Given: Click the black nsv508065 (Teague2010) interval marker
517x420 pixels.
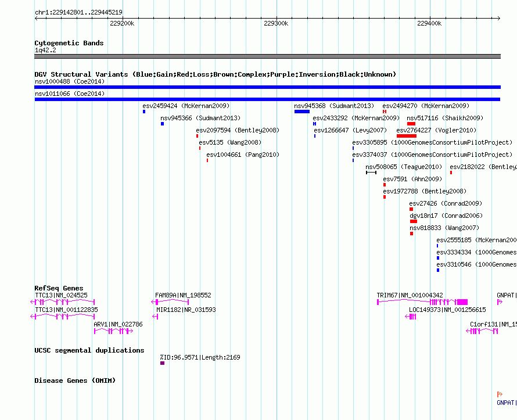Looking at the screenshot, I should pyautogui.click(x=371, y=173).
